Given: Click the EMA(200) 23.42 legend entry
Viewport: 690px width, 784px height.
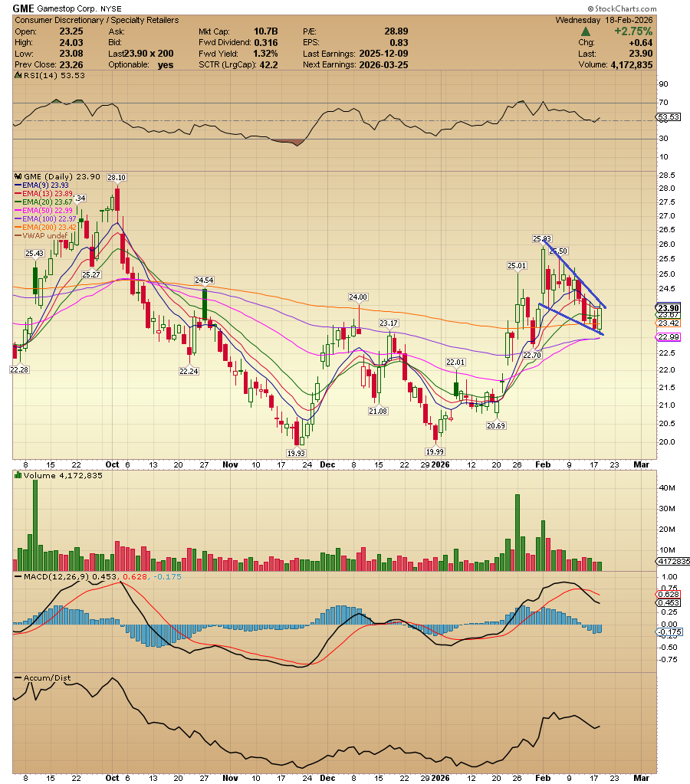Looking at the screenshot, I should point(45,228).
